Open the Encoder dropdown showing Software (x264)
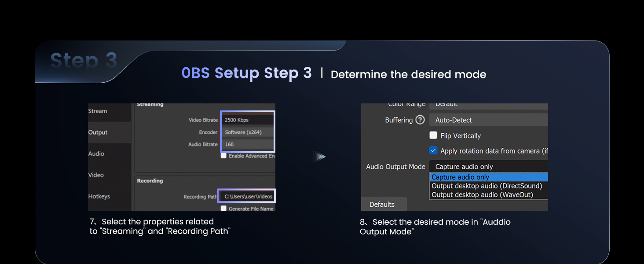This screenshot has width=644, height=264. [247, 132]
